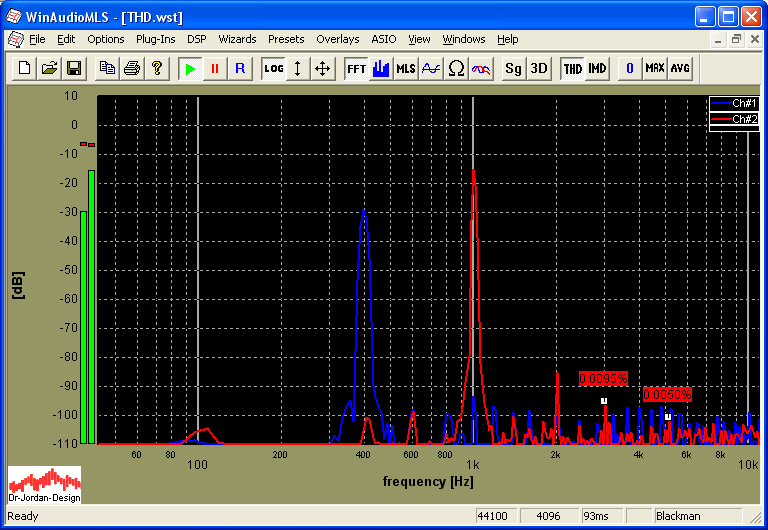Image resolution: width=768 pixels, height=530 pixels.
Task: Click the New file toolbar icon
Action: (23, 68)
